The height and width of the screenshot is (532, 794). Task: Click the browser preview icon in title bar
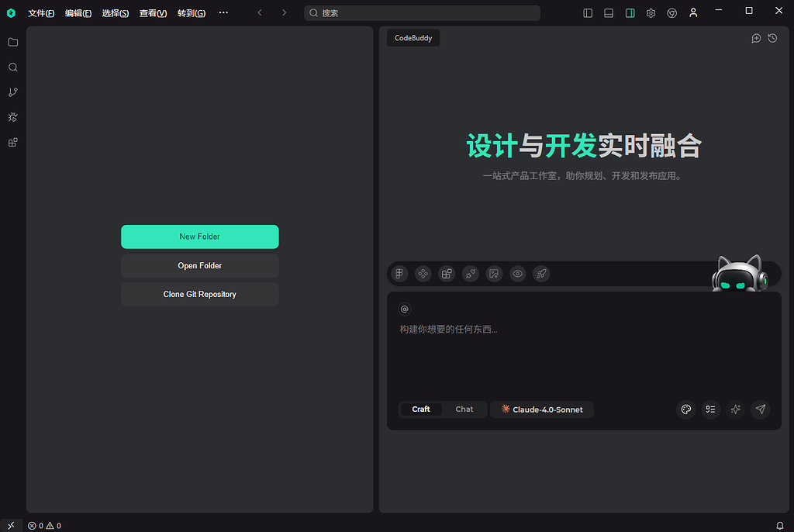coord(672,13)
